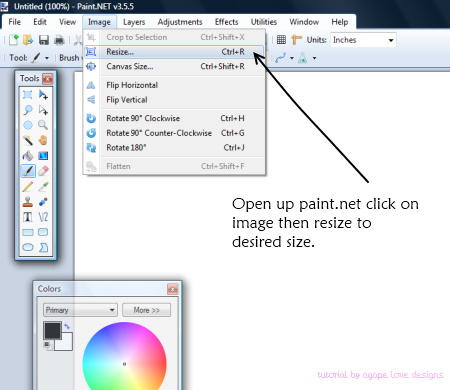
Task: Select the Pencil tool
Action: 28,186
